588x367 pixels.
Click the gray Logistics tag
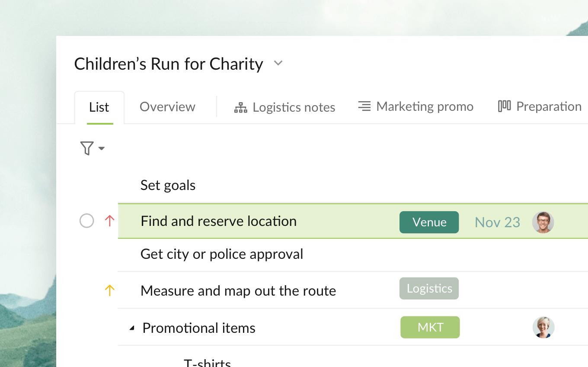pos(429,288)
